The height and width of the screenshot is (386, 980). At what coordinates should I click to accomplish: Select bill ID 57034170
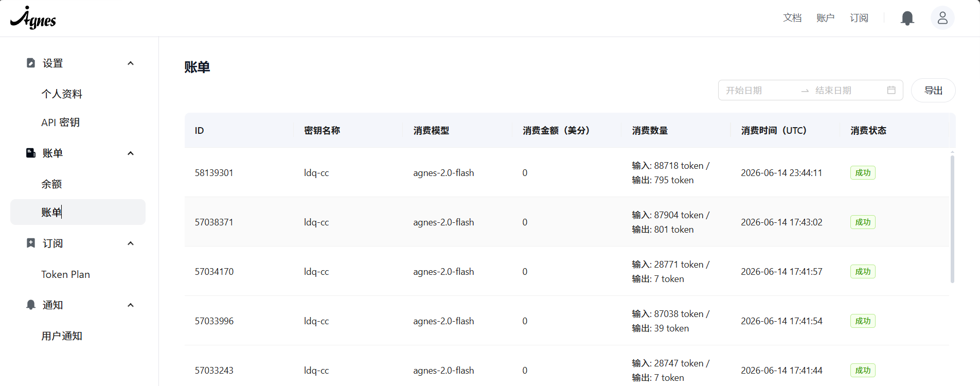(214, 272)
